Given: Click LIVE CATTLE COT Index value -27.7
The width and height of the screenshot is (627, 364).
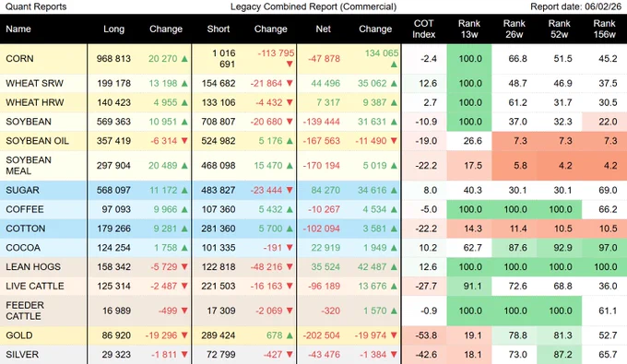Looking at the screenshot, I should point(426,286).
